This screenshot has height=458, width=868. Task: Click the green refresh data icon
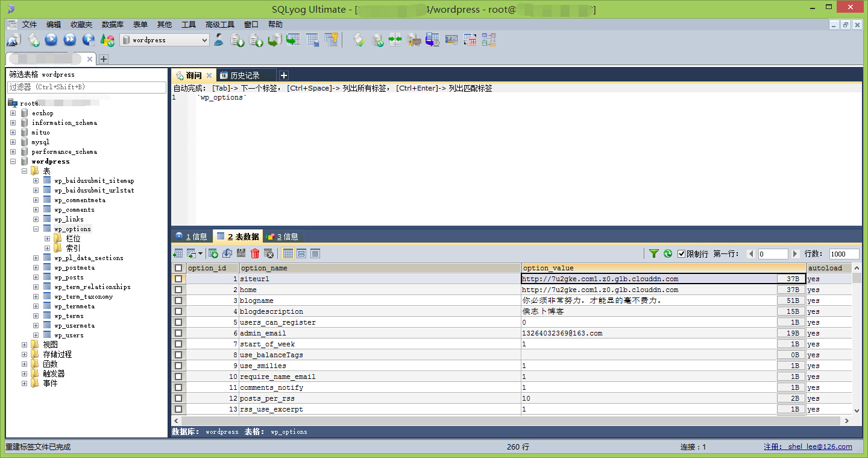click(x=668, y=253)
